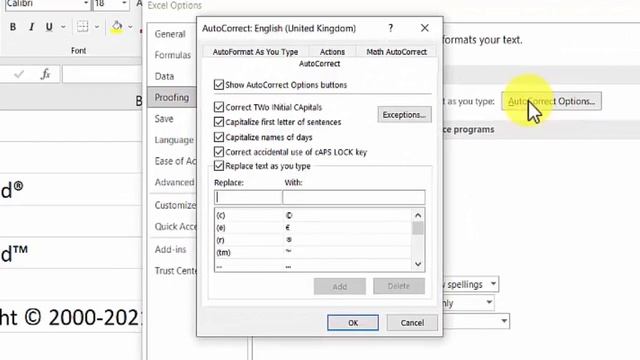The image size is (640, 360).
Task: Open font size 18 dropdown
Action: coord(124,4)
